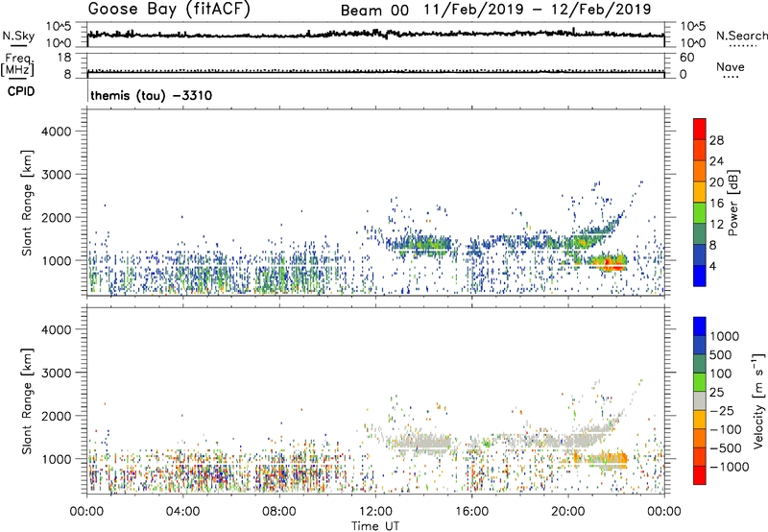Click the 'Time UT' axis title
768x532 pixels.
click(x=375, y=526)
